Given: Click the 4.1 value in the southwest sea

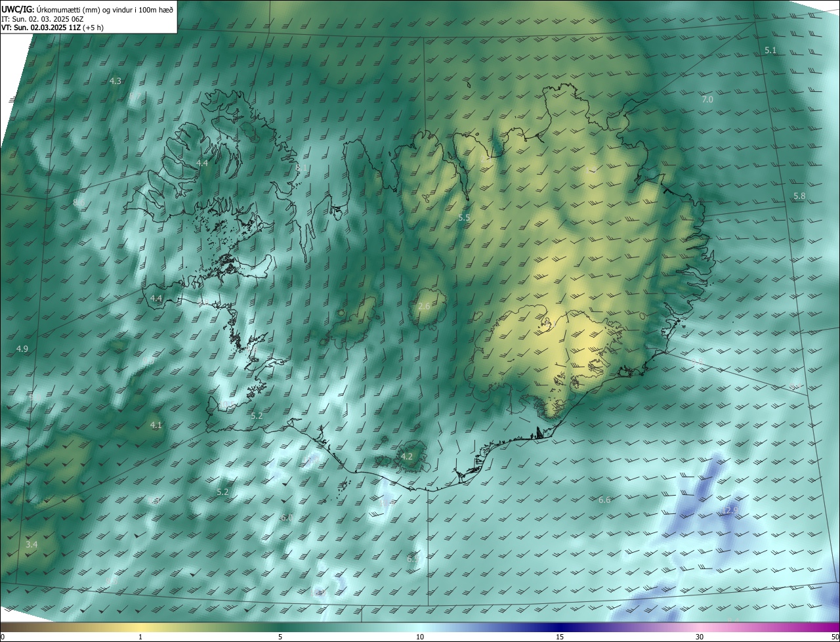Looking at the screenshot, I should click(x=156, y=425).
